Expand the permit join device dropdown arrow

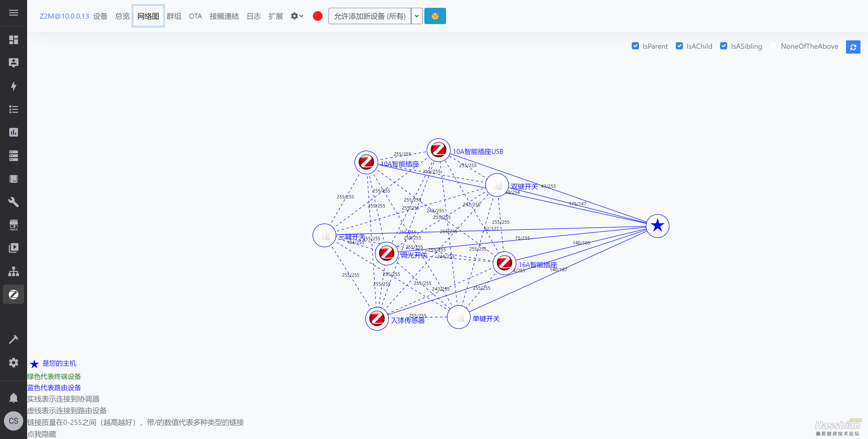[417, 16]
